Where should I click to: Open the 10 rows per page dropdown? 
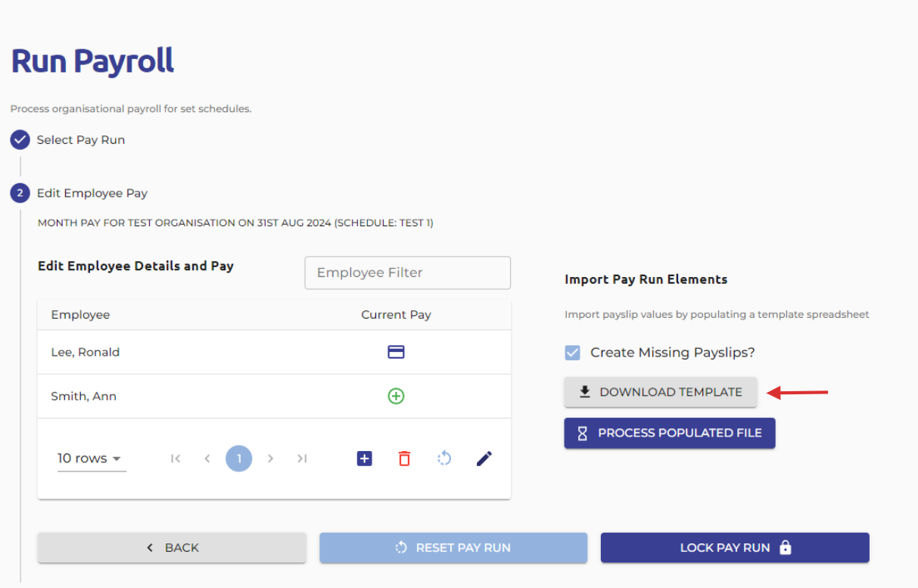[x=91, y=459]
